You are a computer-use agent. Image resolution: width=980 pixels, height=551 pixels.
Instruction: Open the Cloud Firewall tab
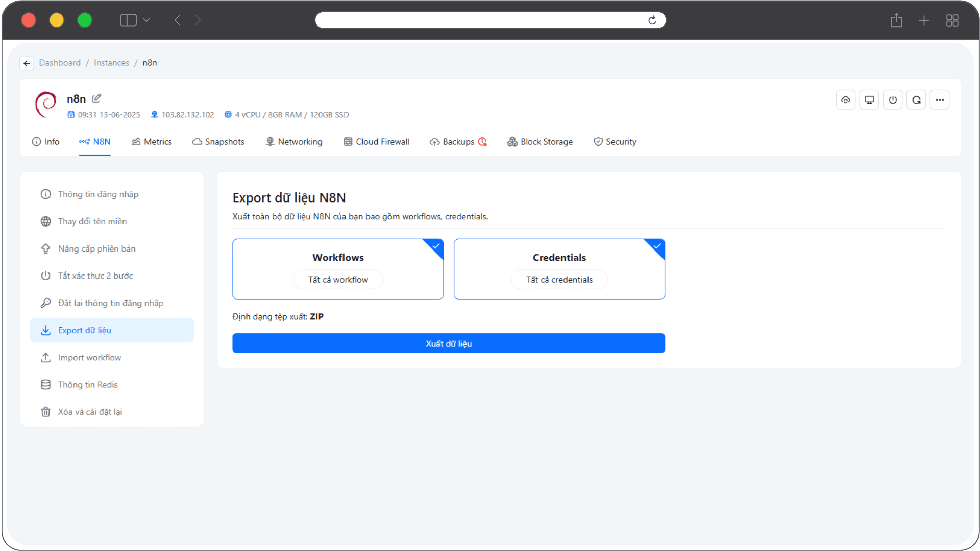(376, 142)
